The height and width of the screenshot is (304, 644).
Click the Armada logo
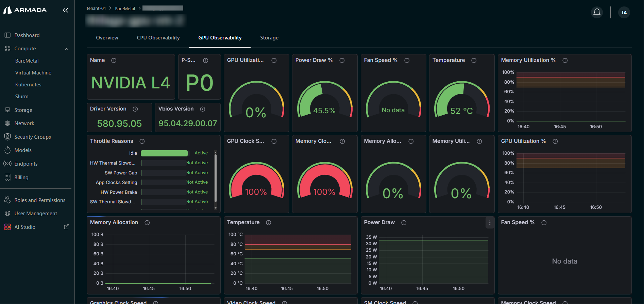pos(25,10)
